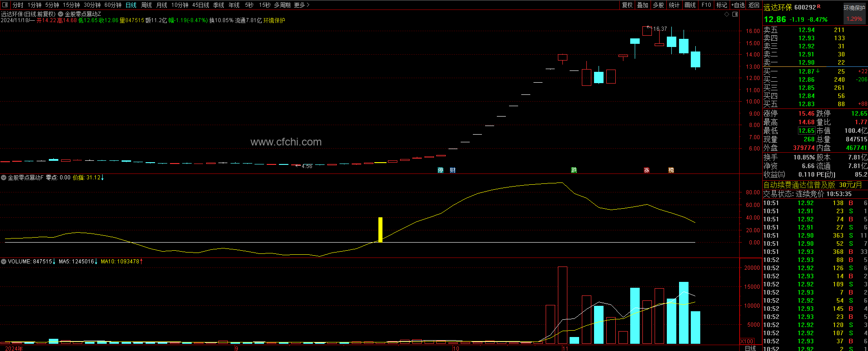Click 卖一 ask price 12.90

807,63
